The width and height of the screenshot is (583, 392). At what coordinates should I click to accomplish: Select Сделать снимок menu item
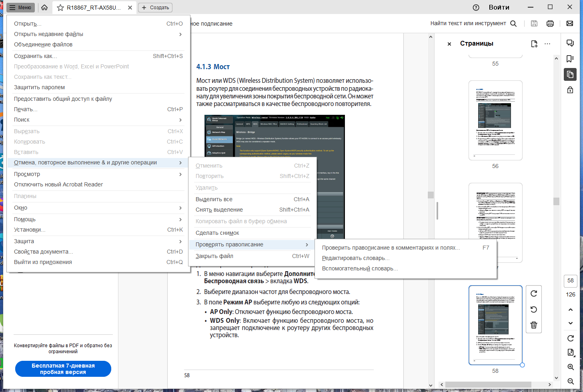252,233
